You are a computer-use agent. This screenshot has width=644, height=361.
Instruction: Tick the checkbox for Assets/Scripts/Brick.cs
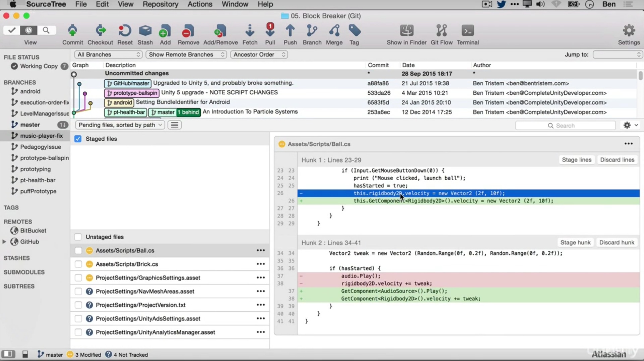tap(78, 264)
